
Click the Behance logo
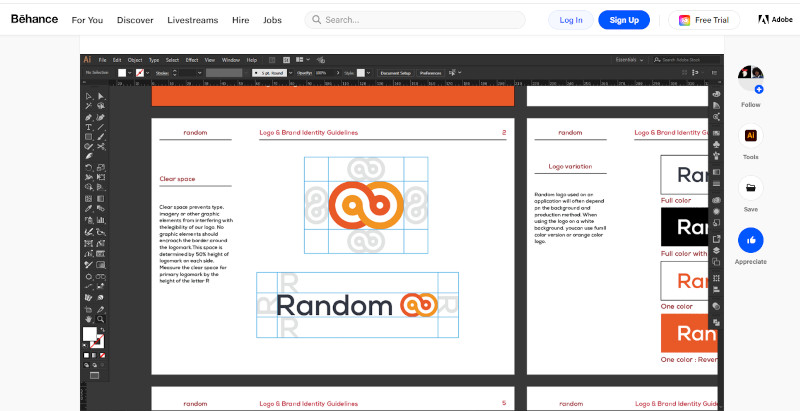(34, 19)
